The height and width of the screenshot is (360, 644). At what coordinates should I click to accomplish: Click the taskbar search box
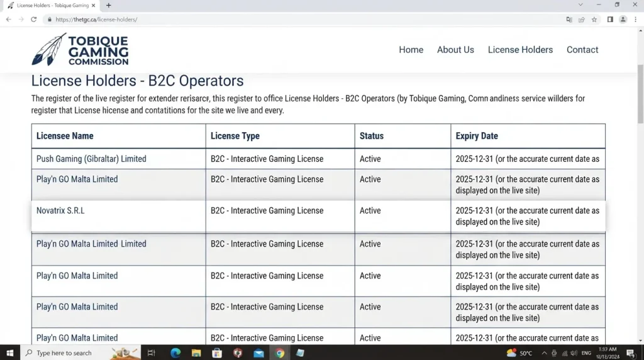pyautogui.click(x=80, y=352)
